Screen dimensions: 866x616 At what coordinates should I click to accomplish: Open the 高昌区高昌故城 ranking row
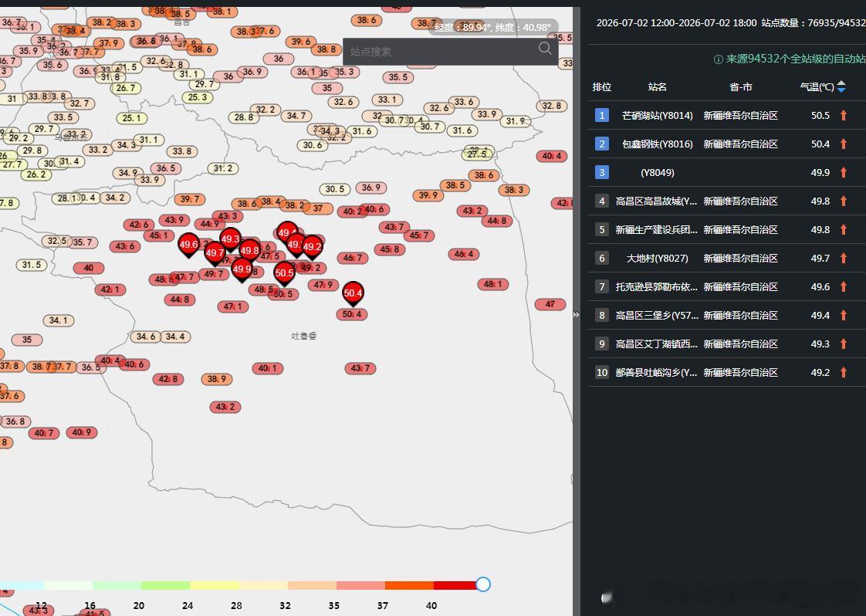point(727,201)
